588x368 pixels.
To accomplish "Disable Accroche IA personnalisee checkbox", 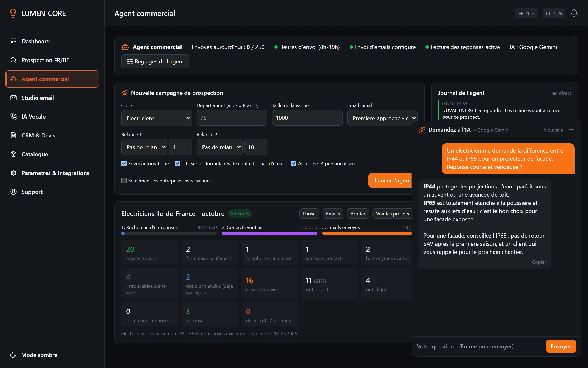I will [294, 163].
